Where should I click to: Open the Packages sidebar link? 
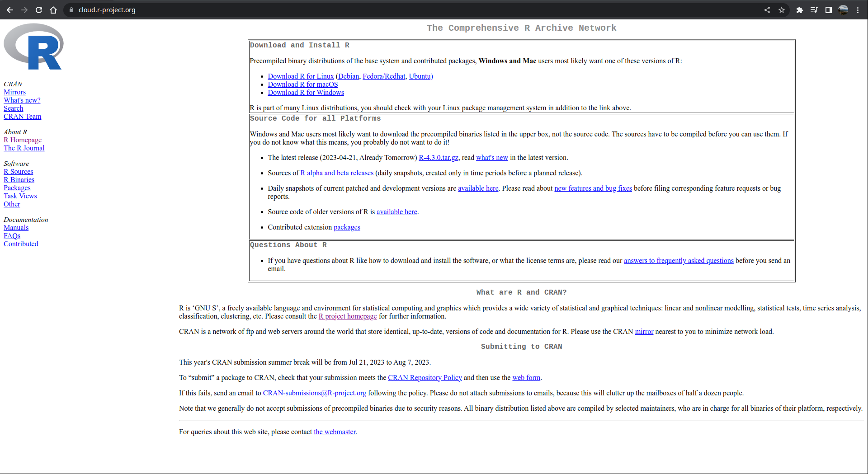17,188
